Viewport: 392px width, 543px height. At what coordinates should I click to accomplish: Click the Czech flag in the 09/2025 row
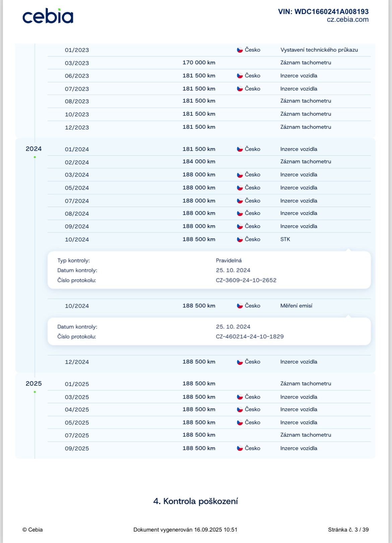tap(240, 448)
